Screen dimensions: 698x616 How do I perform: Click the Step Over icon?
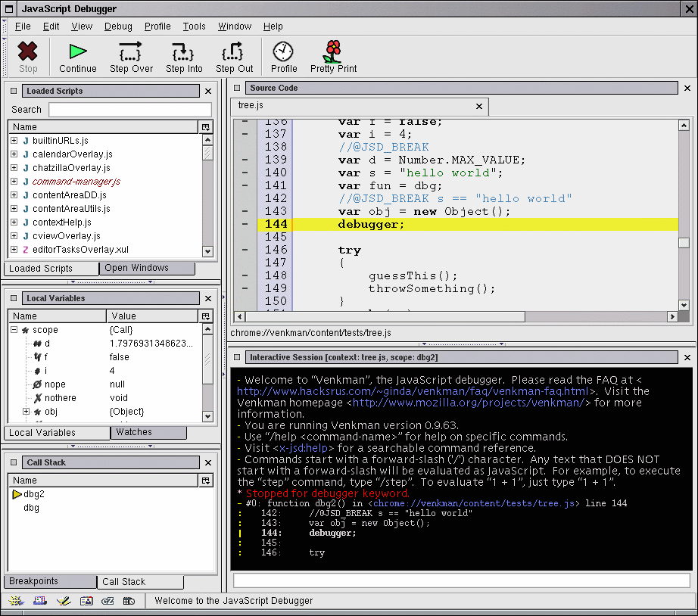(x=131, y=51)
